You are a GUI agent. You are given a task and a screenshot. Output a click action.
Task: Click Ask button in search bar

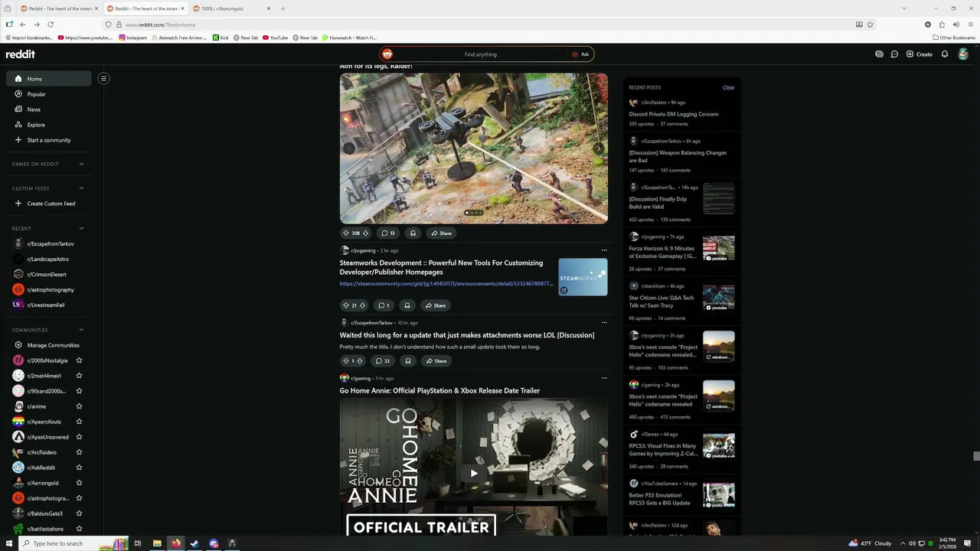tap(580, 54)
